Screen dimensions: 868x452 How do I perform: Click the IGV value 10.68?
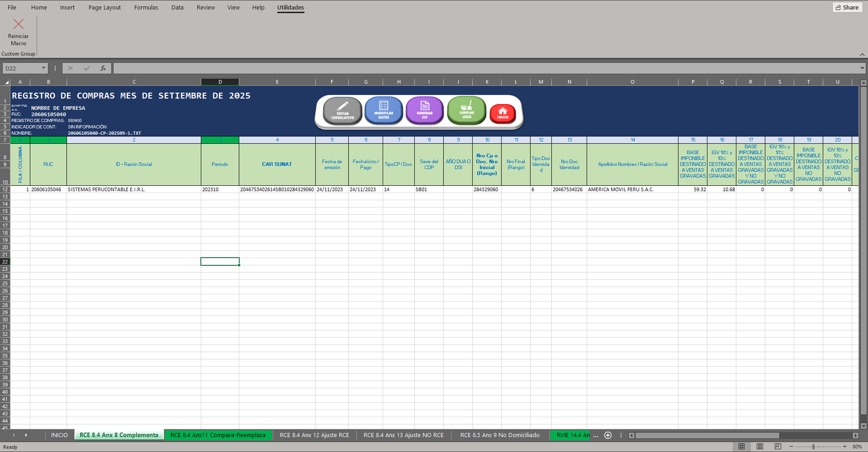tap(721, 189)
